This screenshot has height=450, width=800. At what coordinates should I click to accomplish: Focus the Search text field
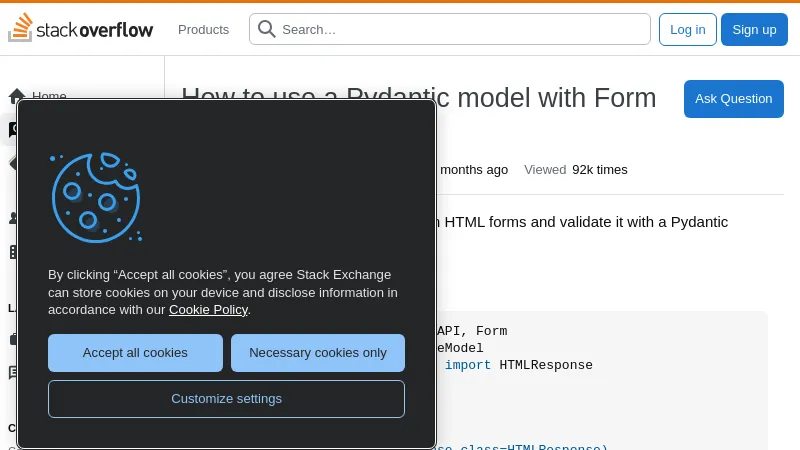pos(460,29)
